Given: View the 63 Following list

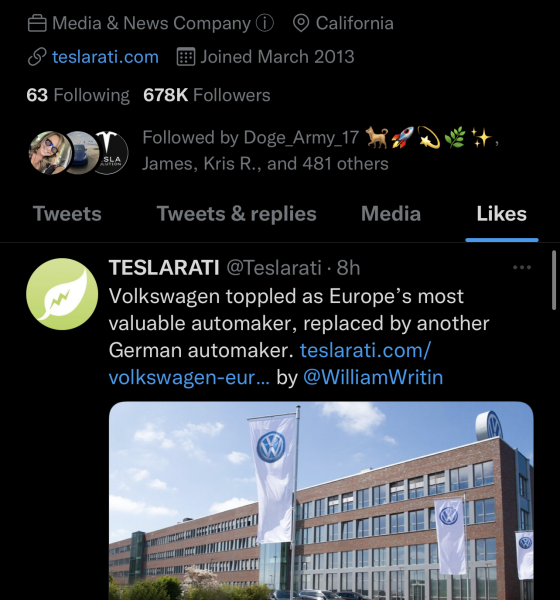Looking at the screenshot, I should coord(78,95).
